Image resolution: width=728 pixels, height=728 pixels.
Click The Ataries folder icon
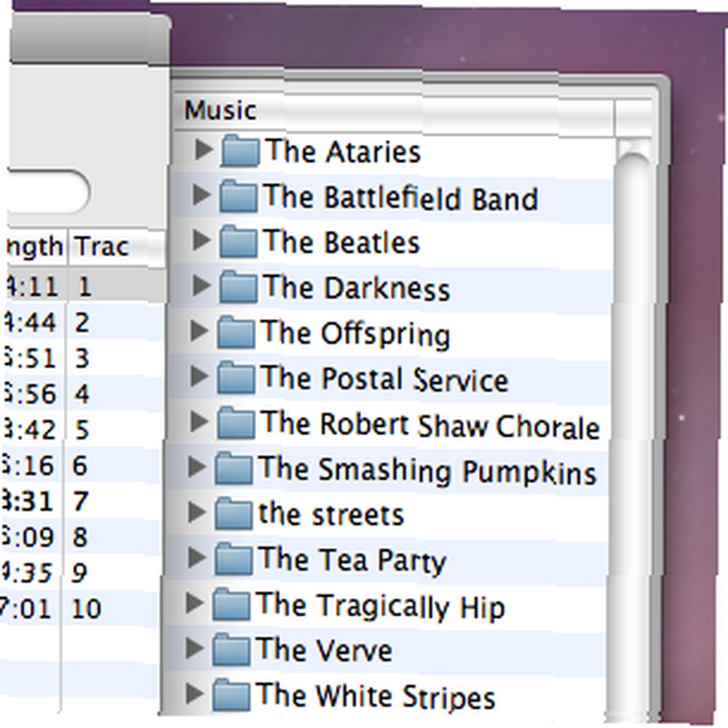240,151
